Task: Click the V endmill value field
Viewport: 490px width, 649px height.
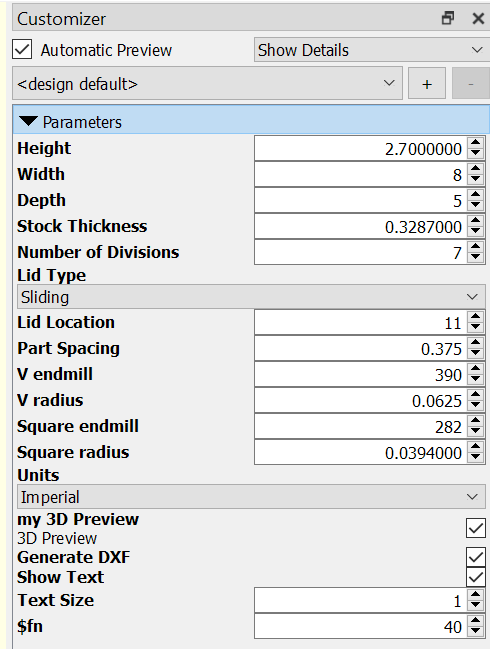Action: tap(361, 375)
